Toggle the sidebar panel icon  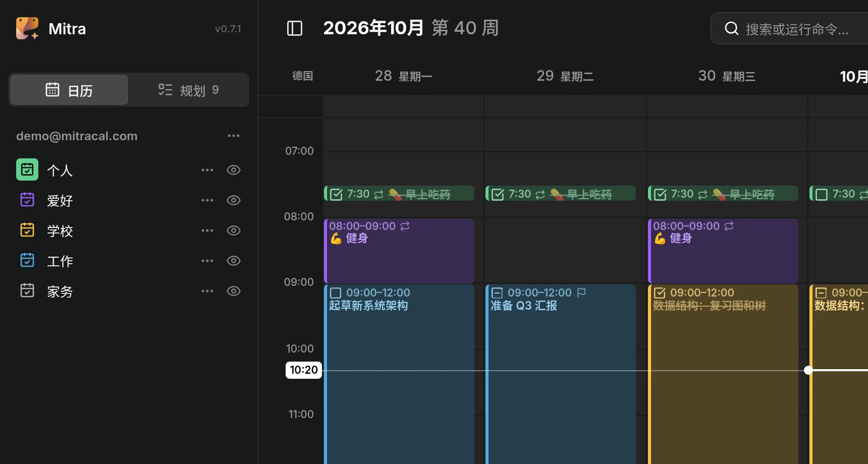(x=295, y=28)
